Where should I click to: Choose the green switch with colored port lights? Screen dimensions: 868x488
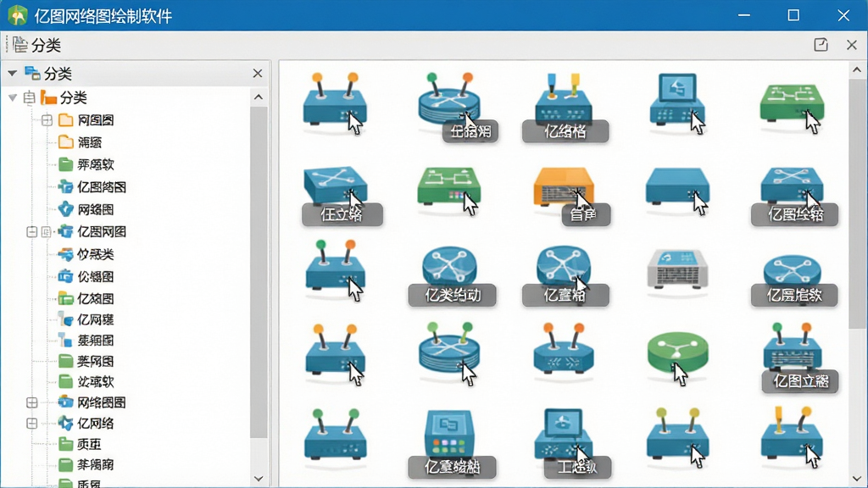point(449,187)
